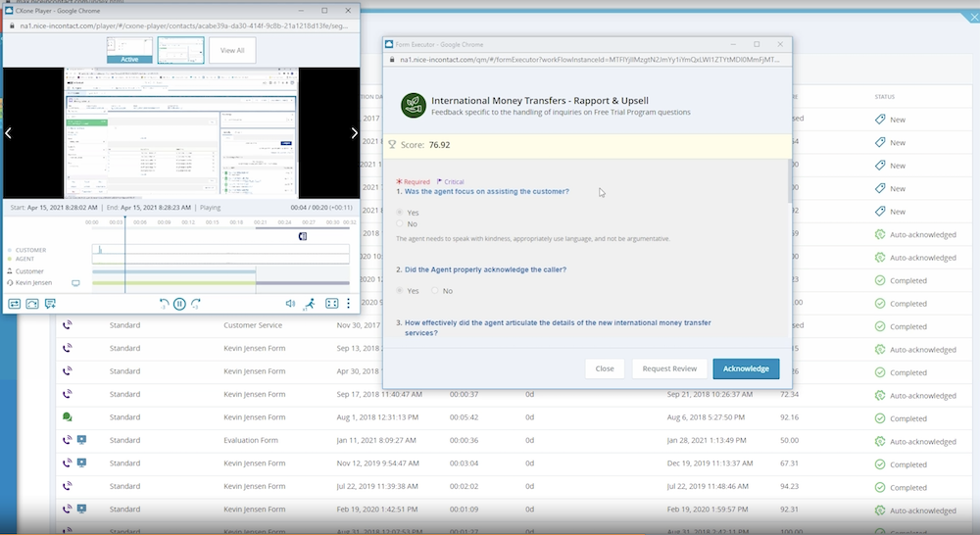Click the phone icon of the Jul 22, 2019 row
The image size is (980, 535).
pyautogui.click(x=67, y=486)
